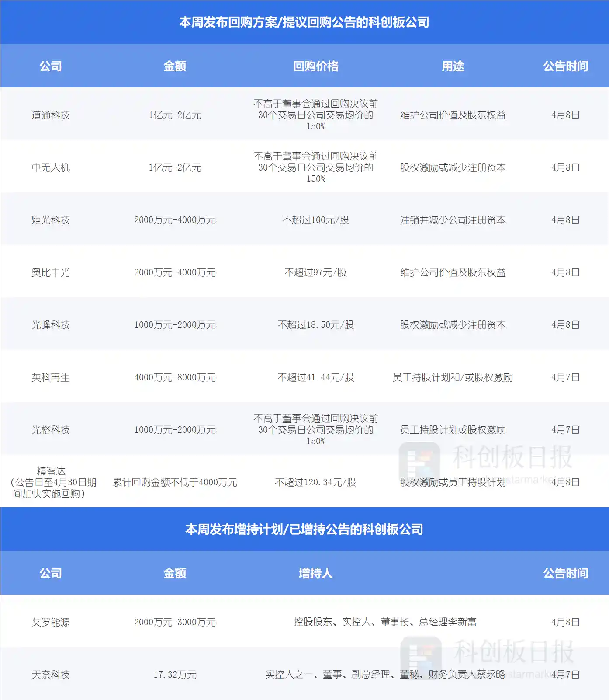Click the 增持人 column header
Image resolution: width=609 pixels, height=700 pixels.
(x=315, y=573)
